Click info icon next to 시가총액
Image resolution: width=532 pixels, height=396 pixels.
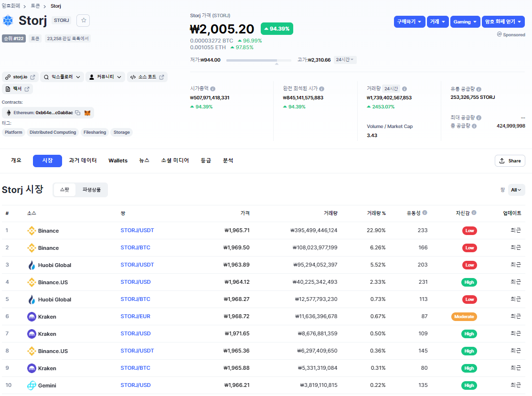tap(213, 89)
